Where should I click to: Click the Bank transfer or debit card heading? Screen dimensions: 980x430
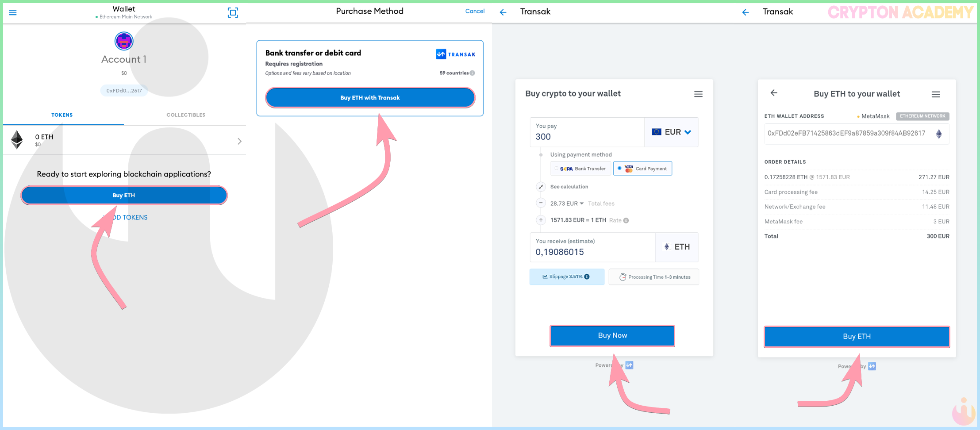(313, 53)
